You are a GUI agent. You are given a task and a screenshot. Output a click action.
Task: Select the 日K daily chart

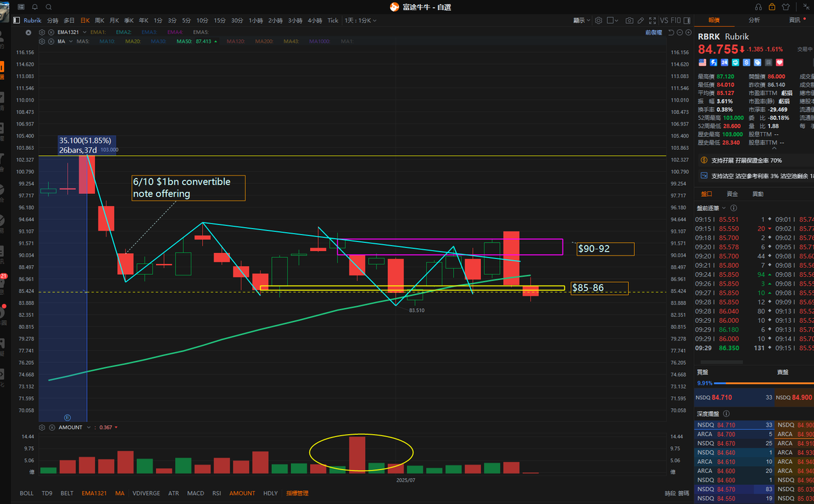[85, 20]
